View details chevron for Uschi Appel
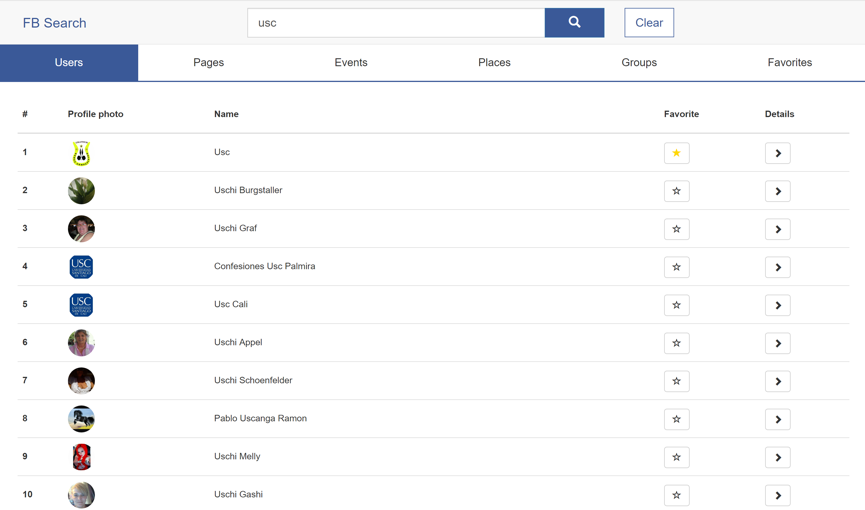Viewport: 865px width, 510px height. [777, 343]
